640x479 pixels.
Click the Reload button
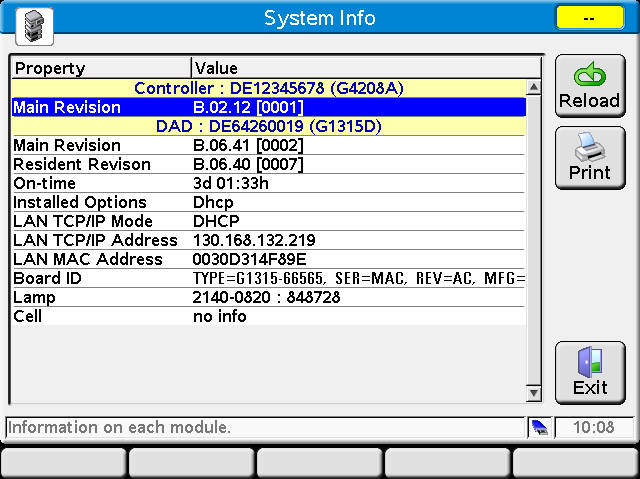pyautogui.click(x=590, y=86)
